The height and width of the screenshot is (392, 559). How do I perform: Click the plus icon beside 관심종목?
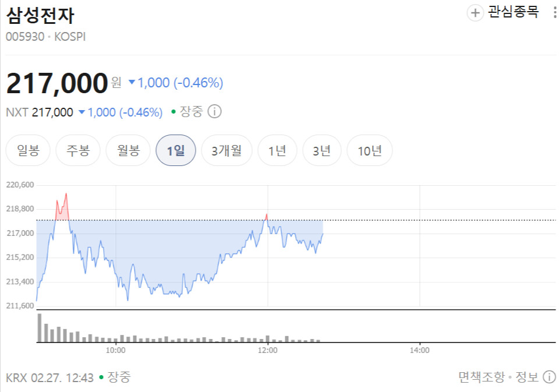[x=476, y=13]
